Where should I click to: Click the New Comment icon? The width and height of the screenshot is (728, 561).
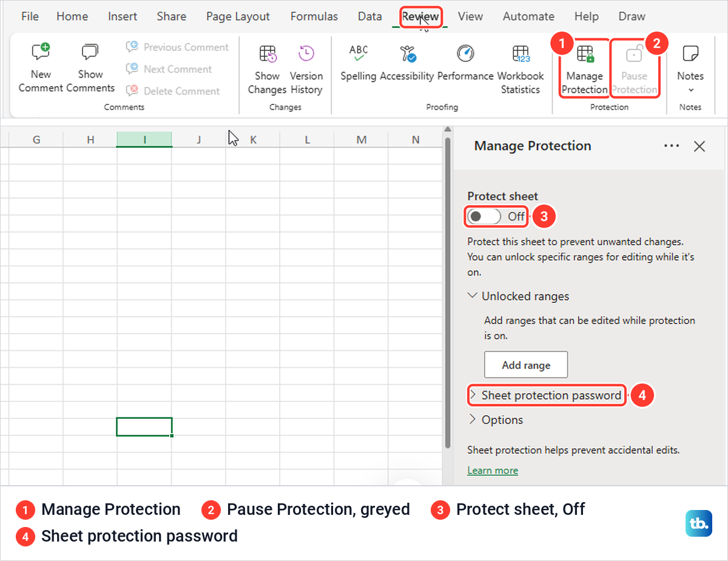(x=41, y=53)
